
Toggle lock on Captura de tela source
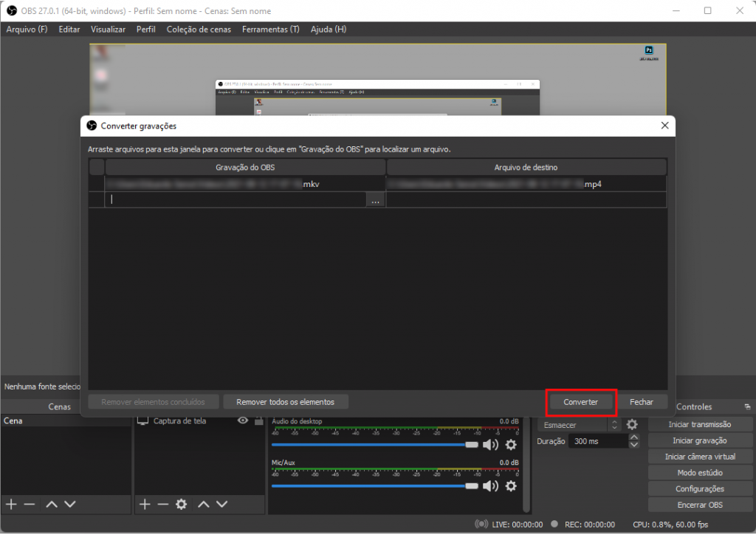point(258,420)
